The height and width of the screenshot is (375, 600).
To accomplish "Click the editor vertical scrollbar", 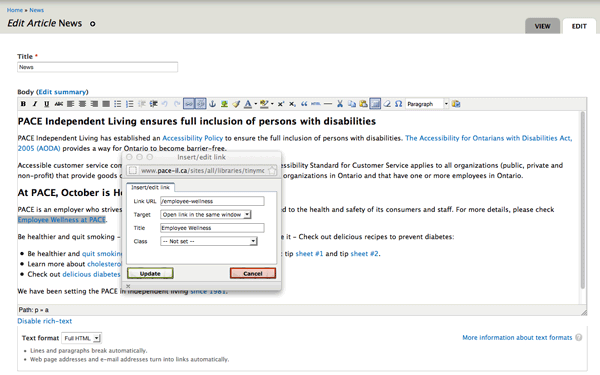I will (x=583, y=200).
